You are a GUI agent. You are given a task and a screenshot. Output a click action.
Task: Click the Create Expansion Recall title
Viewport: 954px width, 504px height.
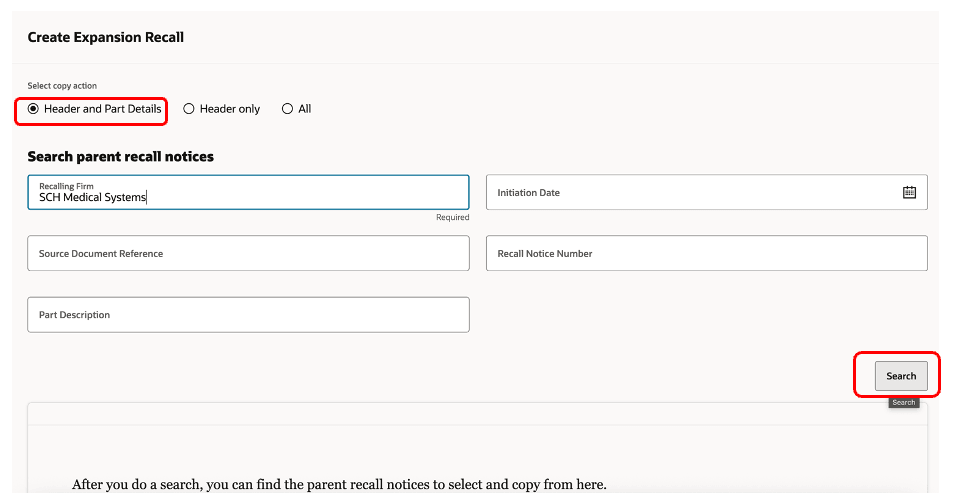pos(106,37)
